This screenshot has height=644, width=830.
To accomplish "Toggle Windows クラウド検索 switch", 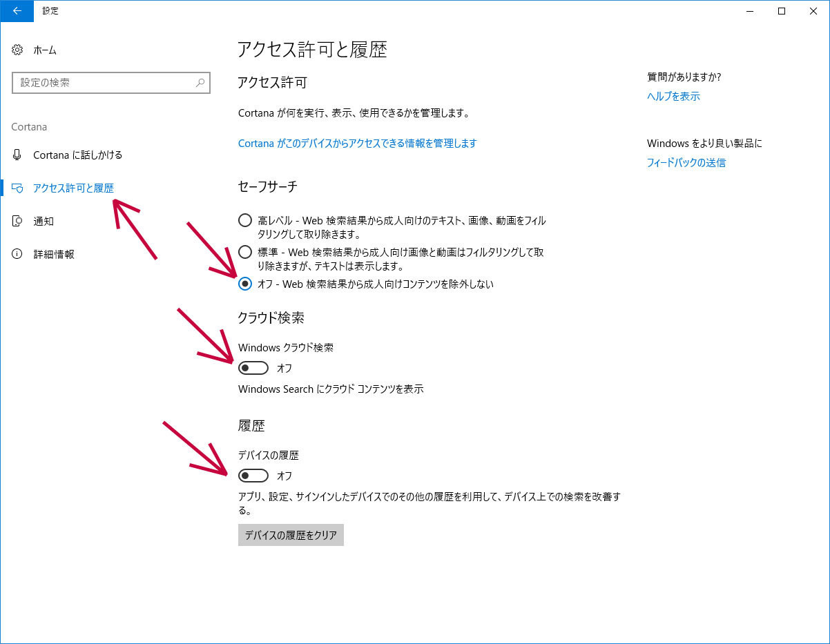I will 253,368.
